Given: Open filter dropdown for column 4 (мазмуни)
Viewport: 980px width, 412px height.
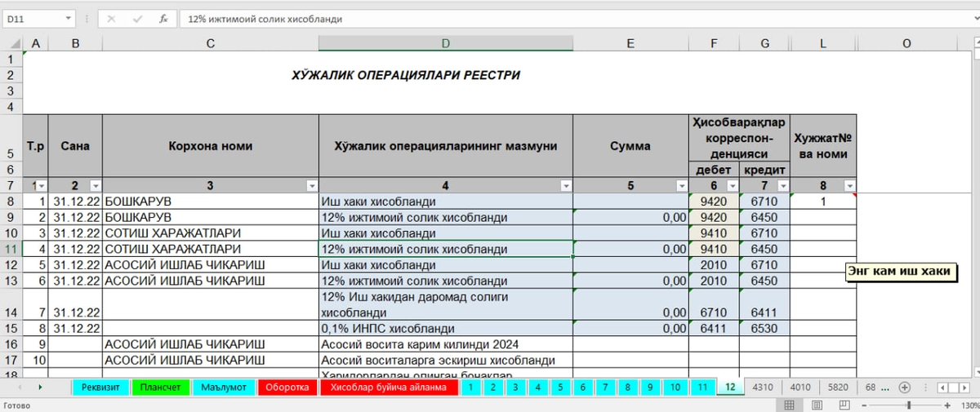Looking at the screenshot, I should point(566,186).
